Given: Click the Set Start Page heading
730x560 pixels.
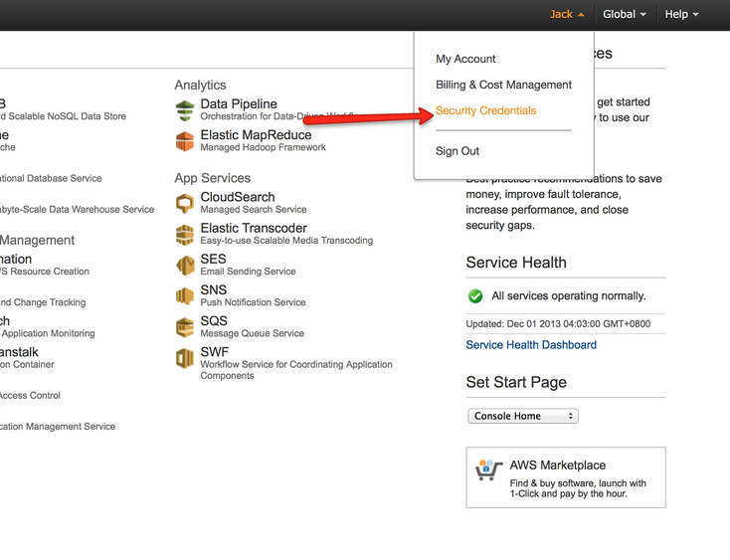Looking at the screenshot, I should tap(516, 382).
